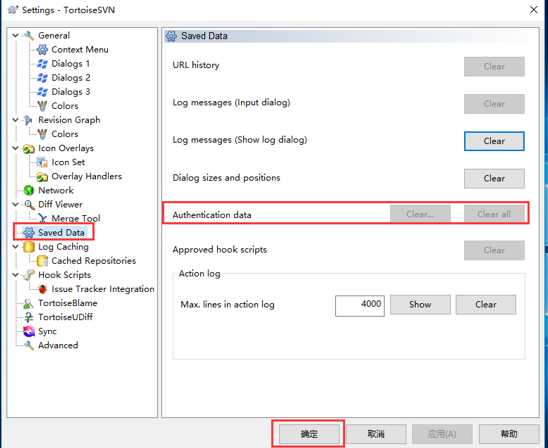The width and height of the screenshot is (548, 448).
Task: Clear log messages for Input dialog
Action: pos(494,104)
